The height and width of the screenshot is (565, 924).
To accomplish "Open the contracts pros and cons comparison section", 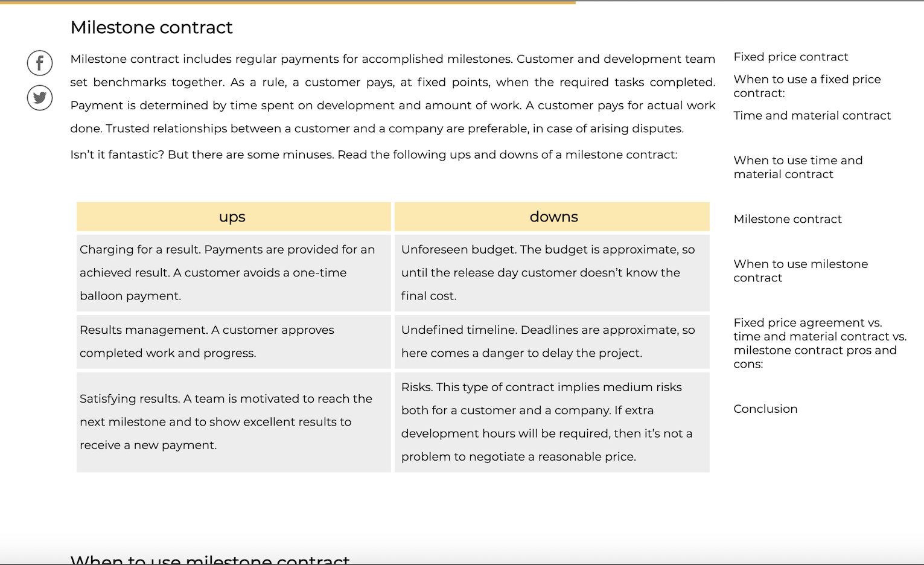I will (x=820, y=343).
